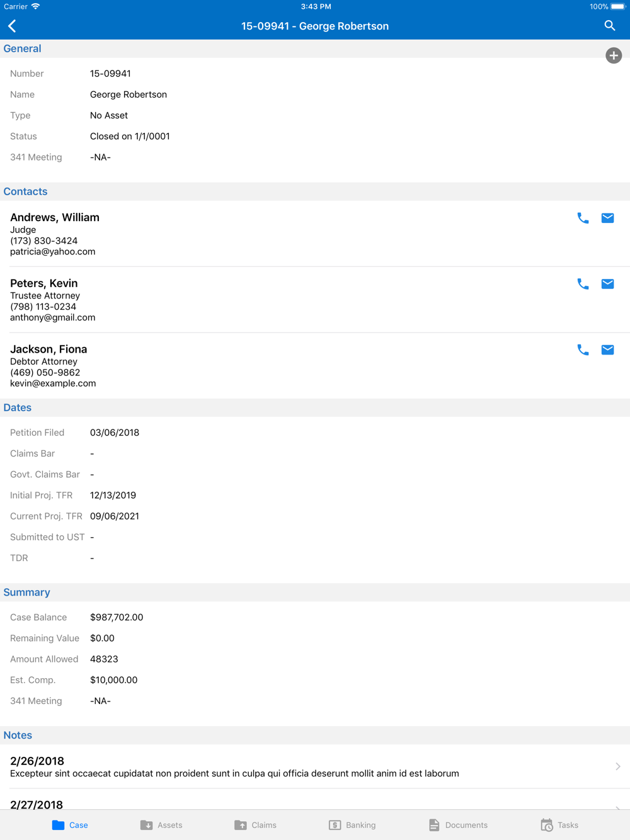Tap phone number (798) 113-0234
The width and height of the screenshot is (630, 840).
43,307
